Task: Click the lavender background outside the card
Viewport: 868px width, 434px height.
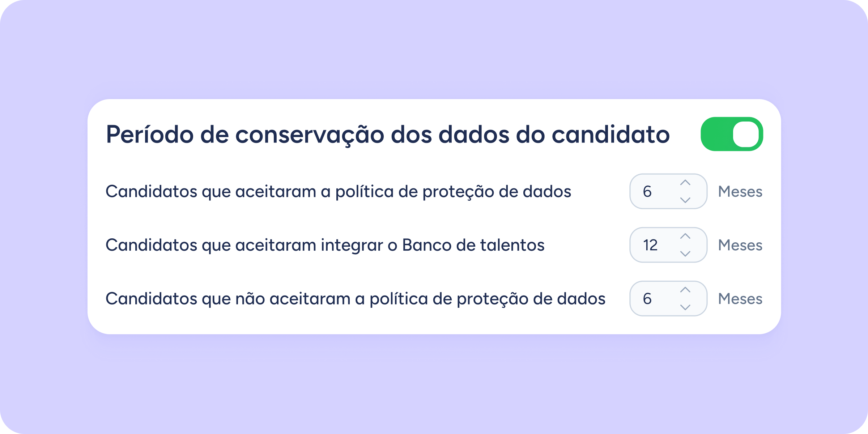Action: pos(434,383)
